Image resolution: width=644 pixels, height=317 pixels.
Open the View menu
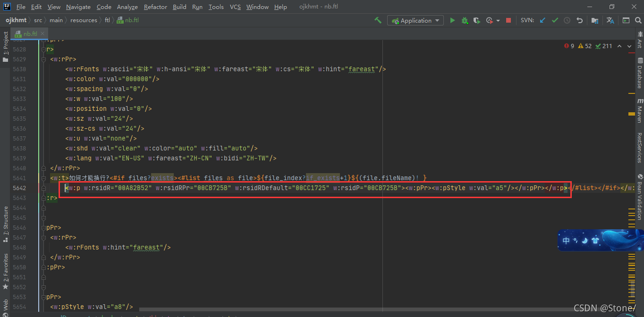[x=54, y=7]
